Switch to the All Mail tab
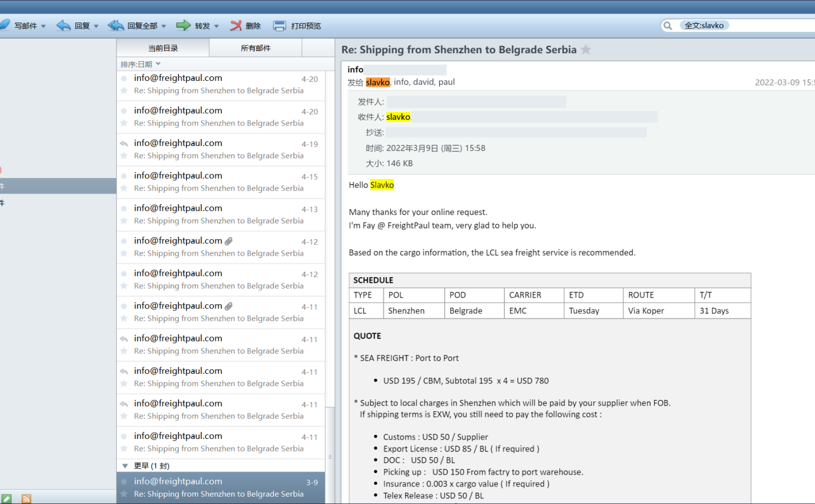This screenshot has width=815, height=504. pyautogui.click(x=255, y=48)
